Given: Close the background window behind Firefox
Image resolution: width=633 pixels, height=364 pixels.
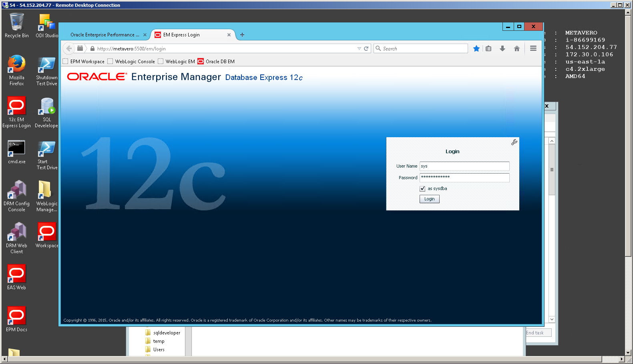Looking at the screenshot, I should tap(547, 106).
